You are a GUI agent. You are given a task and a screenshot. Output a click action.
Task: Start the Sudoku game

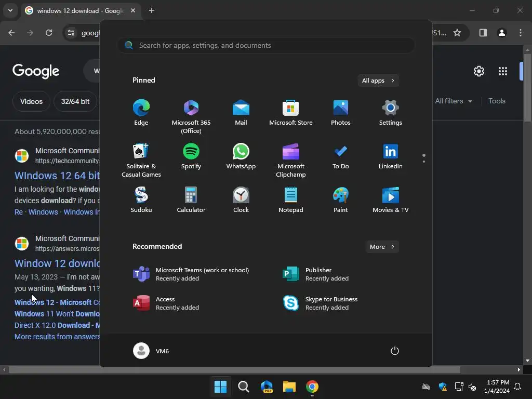(x=141, y=200)
